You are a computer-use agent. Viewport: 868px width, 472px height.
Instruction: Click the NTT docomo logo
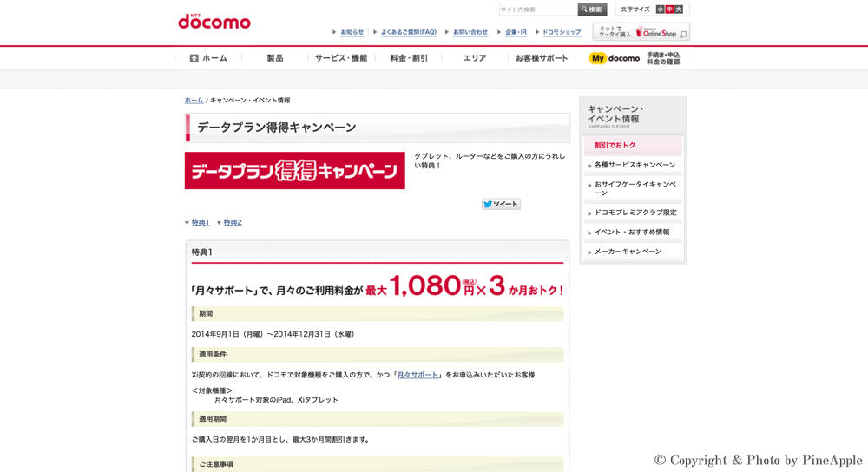(214, 22)
